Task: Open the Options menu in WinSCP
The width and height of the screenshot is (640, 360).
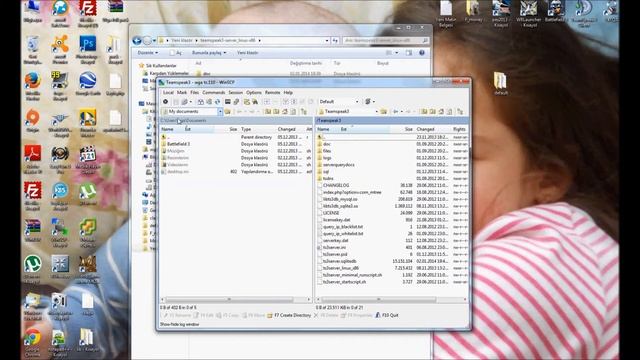Action: 253,93
